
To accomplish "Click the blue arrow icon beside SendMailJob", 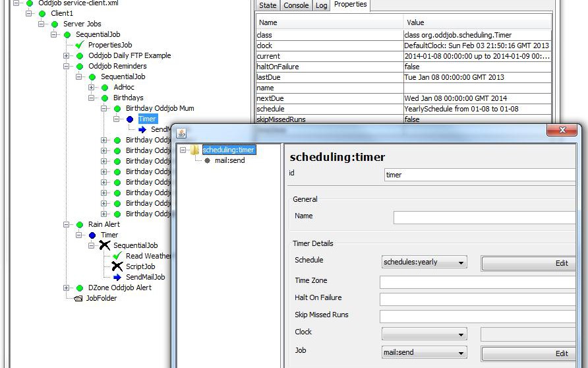I will point(117,277).
